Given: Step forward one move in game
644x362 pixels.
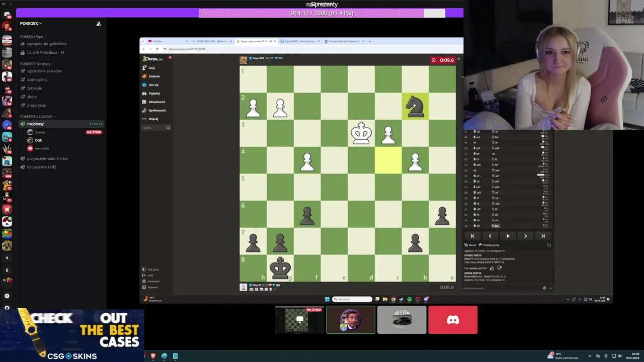Looking at the screenshot, I should tap(525, 236).
